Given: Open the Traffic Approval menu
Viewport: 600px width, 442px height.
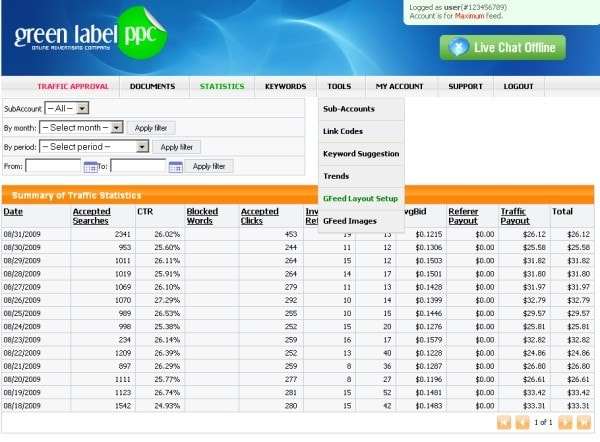Looking at the screenshot, I should coord(73,86).
